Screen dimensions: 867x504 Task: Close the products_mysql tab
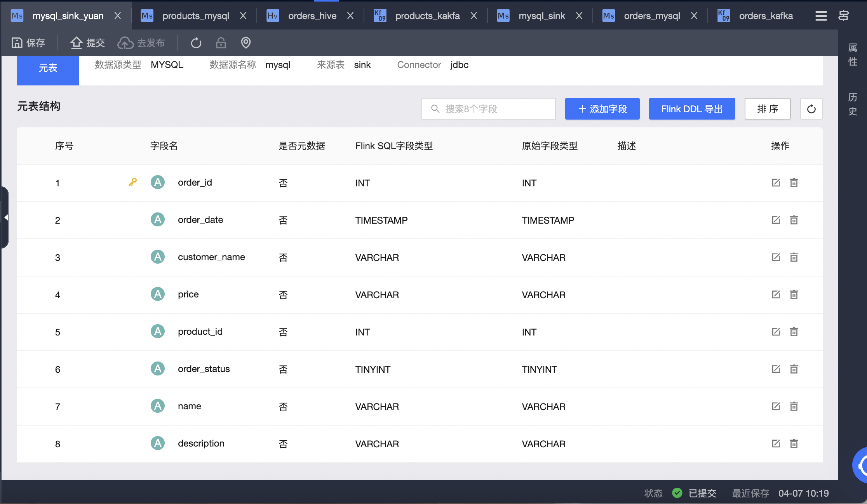pyautogui.click(x=243, y=16)
